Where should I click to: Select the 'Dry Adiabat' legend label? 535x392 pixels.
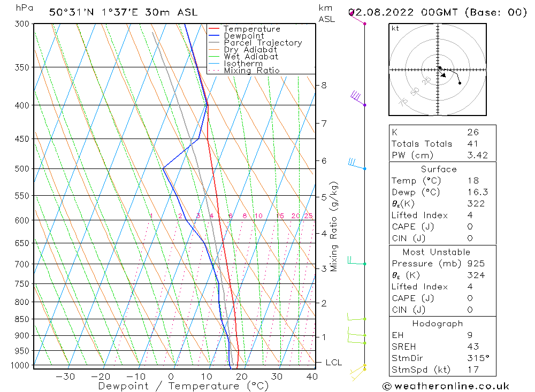point(250,50)
